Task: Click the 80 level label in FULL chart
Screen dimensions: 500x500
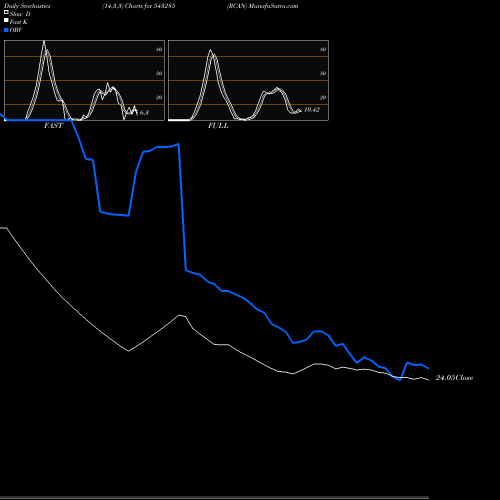Action: (323, 49)
